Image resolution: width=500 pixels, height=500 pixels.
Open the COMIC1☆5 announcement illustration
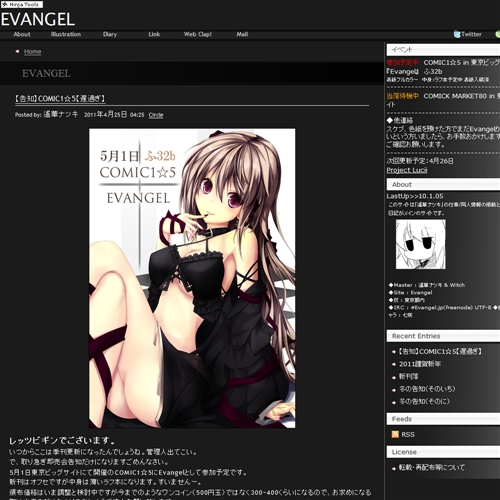192,278
